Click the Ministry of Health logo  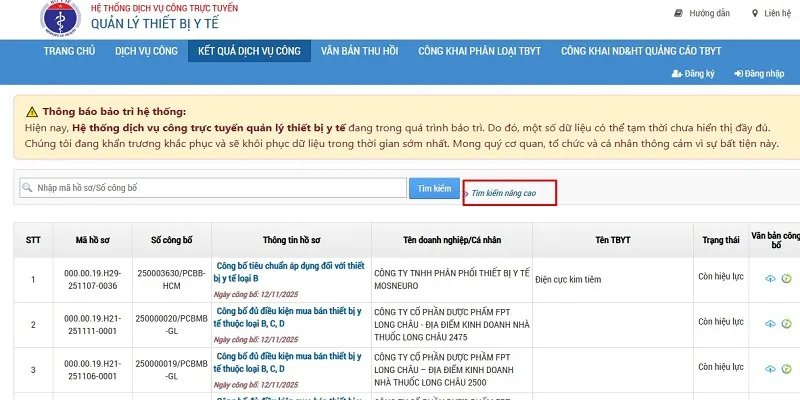pos(61,18)
